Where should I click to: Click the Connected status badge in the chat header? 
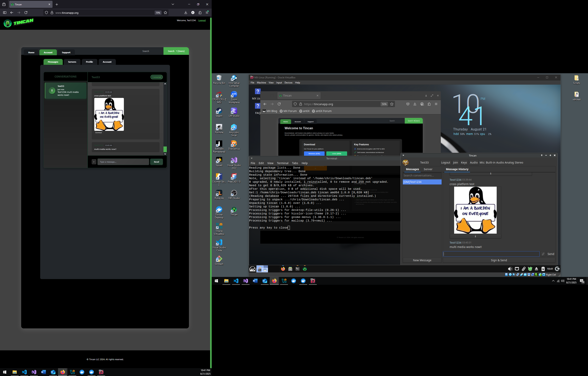click(x=157, y=77)
